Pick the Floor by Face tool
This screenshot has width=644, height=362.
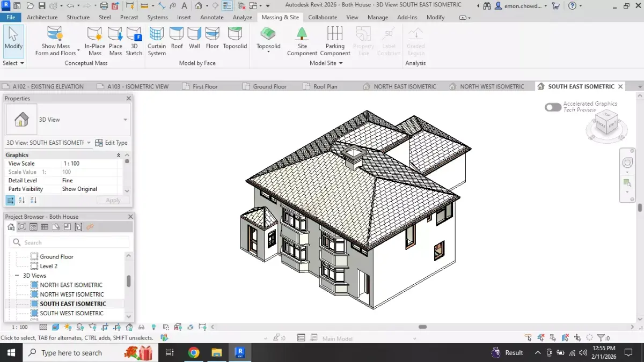click(213, 38)
